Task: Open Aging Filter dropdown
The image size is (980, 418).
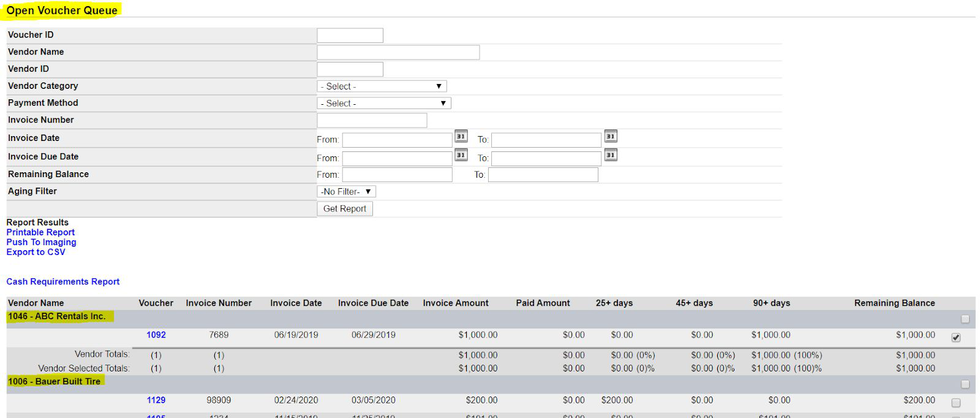Action: click(x=346, y=192)
